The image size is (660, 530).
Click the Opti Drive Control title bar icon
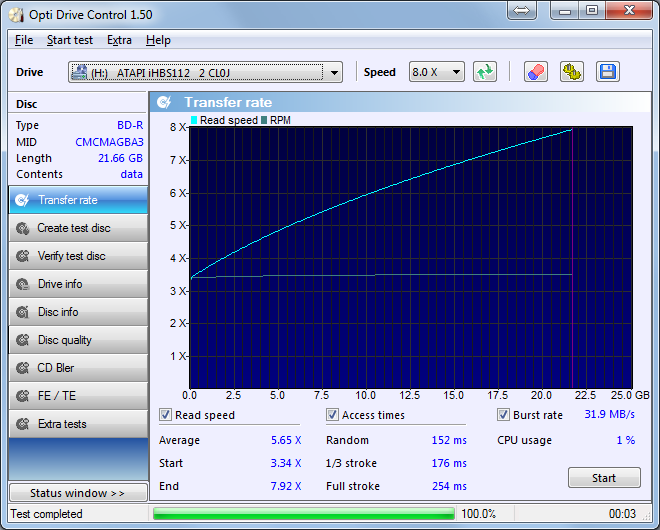(x=16, y=15)
